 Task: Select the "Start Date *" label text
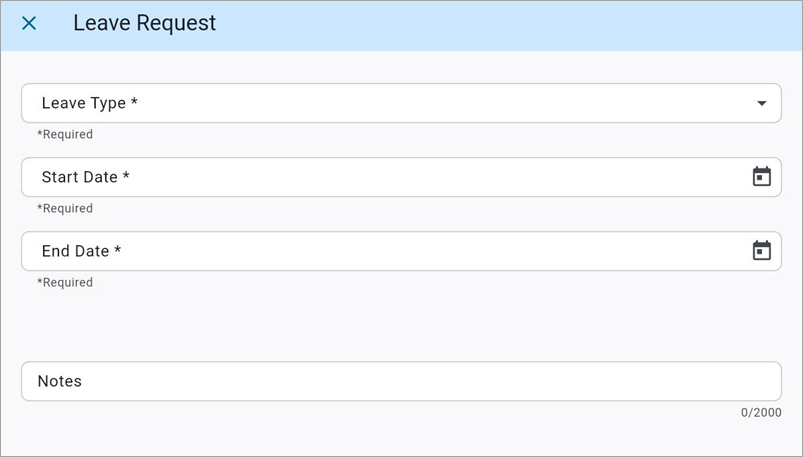(x=85, y=177)
